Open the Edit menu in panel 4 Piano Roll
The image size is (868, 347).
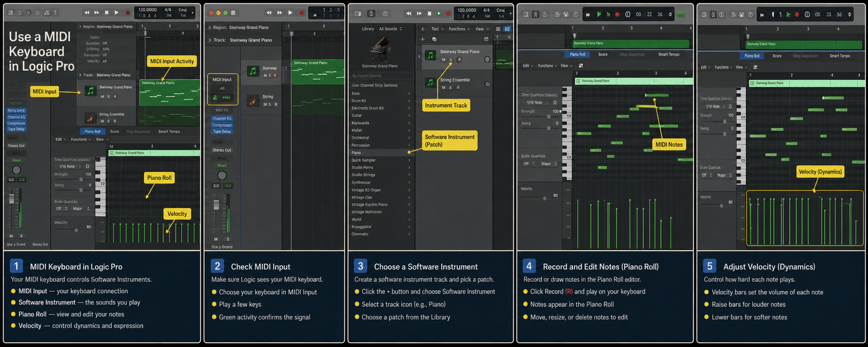(527, 66)
